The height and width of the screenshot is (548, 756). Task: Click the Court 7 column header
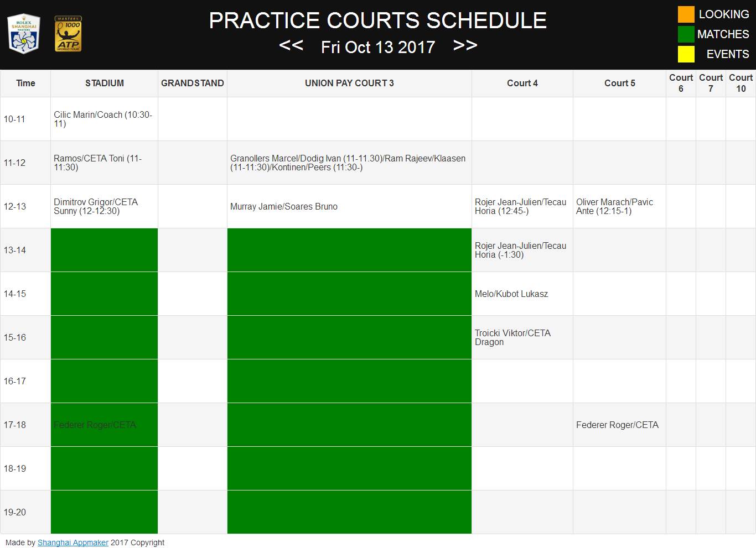tap(711, 83)
